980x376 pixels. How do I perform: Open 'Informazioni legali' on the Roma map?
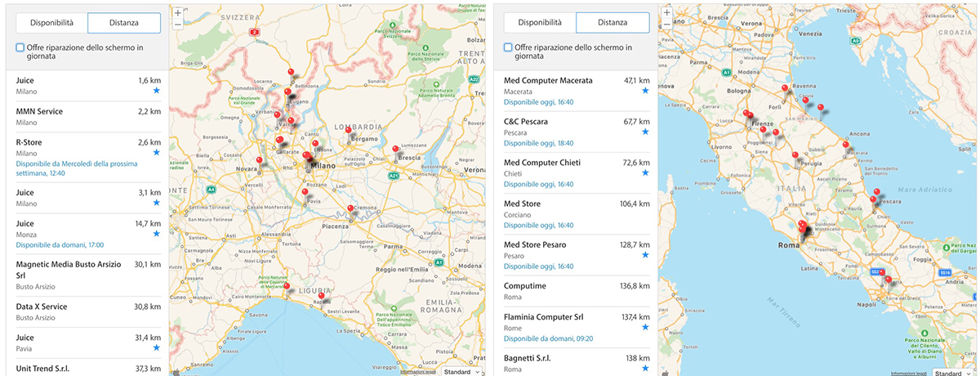908,373
